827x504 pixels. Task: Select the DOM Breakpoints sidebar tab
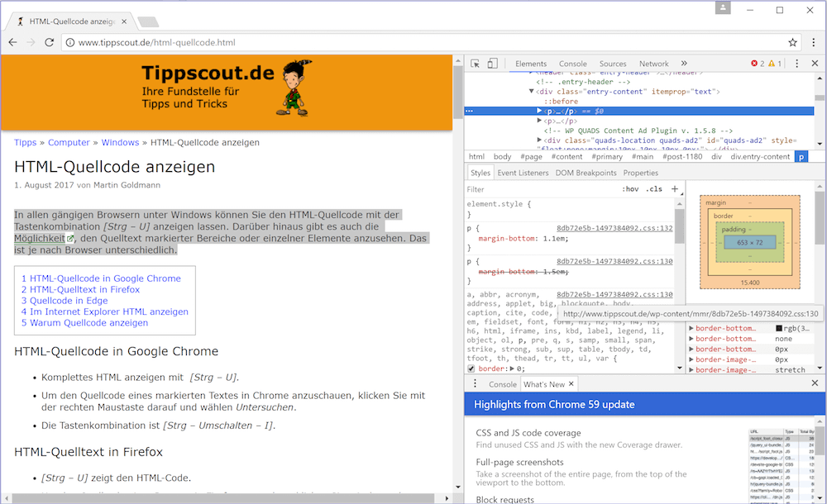point(586,173)
